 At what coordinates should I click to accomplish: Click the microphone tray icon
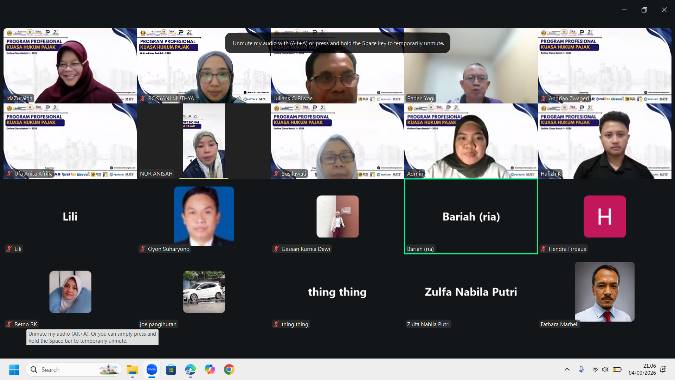coord(581,370)
